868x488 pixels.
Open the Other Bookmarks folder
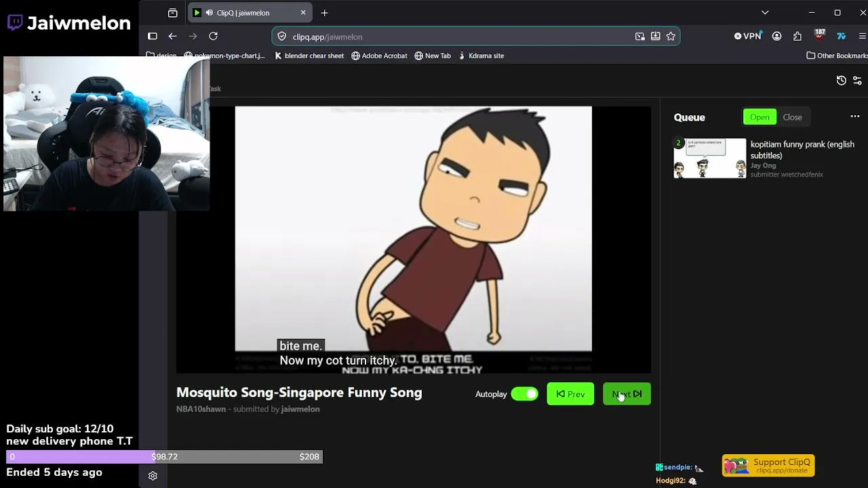837,56
